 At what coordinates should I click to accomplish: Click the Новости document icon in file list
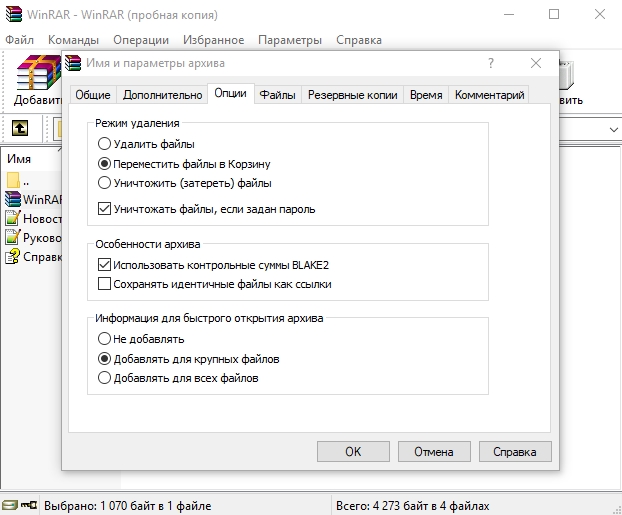coord(13,218)
